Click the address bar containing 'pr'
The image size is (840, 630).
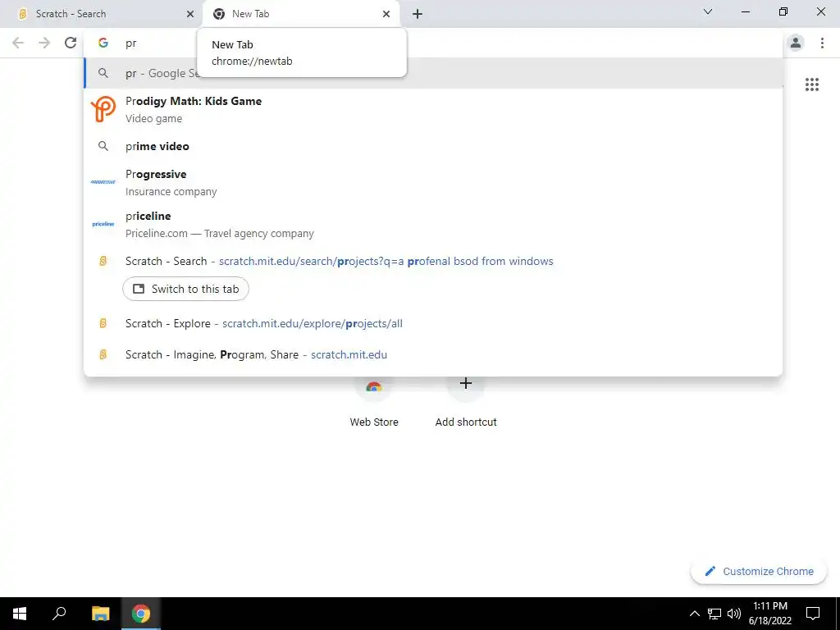432,43
